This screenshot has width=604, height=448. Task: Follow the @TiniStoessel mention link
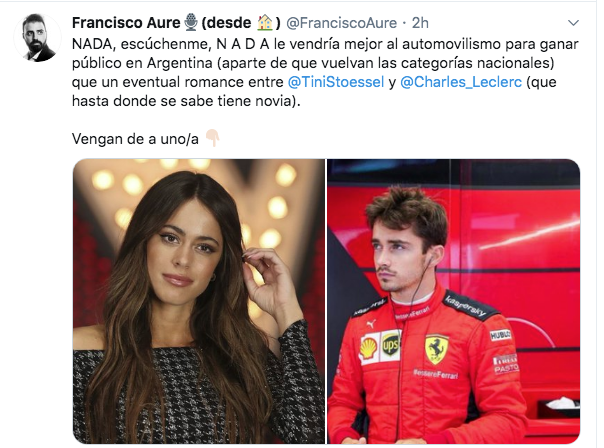pos(336,82)
